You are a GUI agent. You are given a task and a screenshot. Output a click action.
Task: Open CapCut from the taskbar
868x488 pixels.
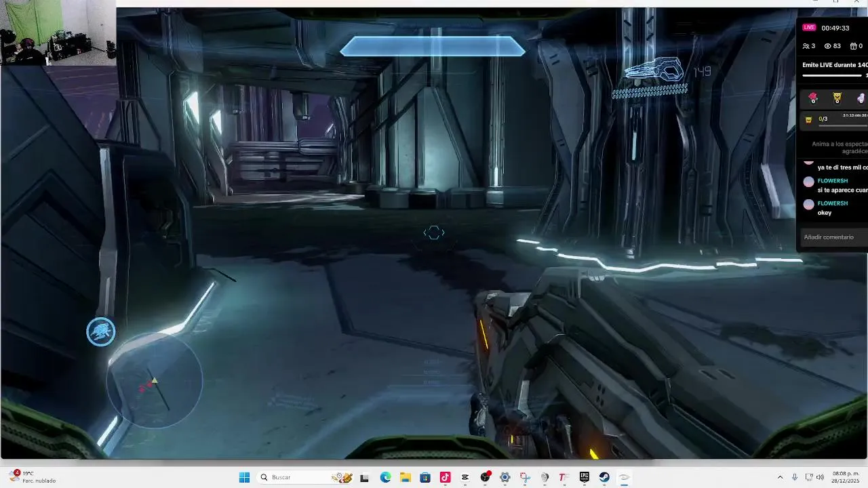click(465, 477)
